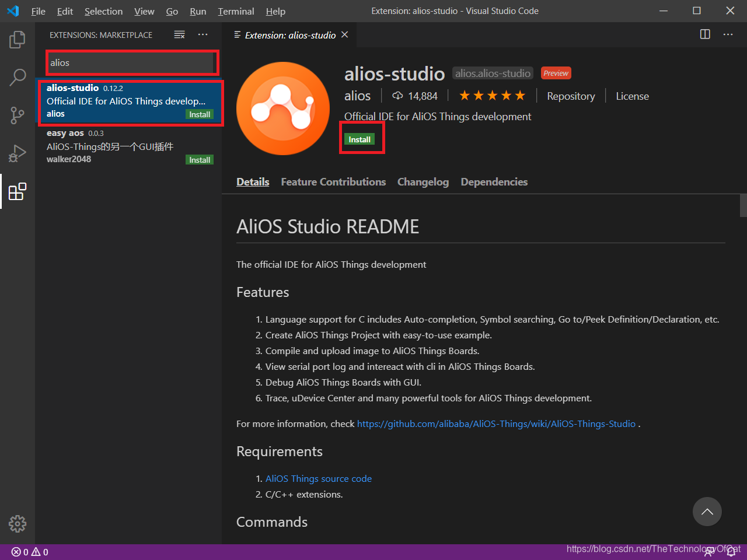Click the alios-studio extension title heading
The image size is (747, 560).
point(395,73)
